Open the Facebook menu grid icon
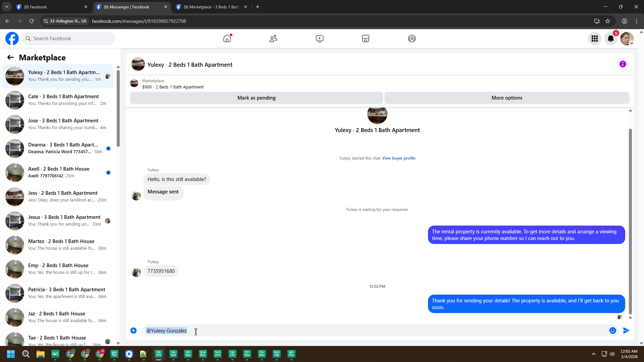The height and width of the screenshot is (362, 644). coord(594,39)
